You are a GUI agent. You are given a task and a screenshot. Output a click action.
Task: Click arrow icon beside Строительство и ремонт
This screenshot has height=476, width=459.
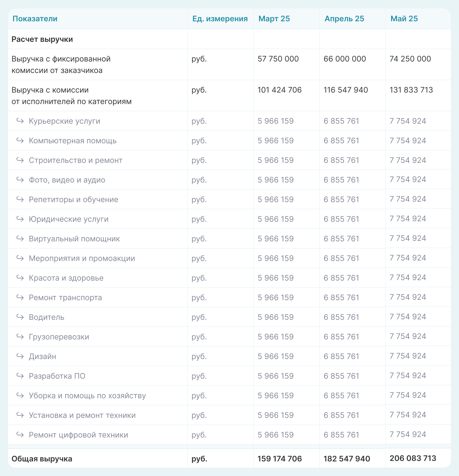point(20,160)
